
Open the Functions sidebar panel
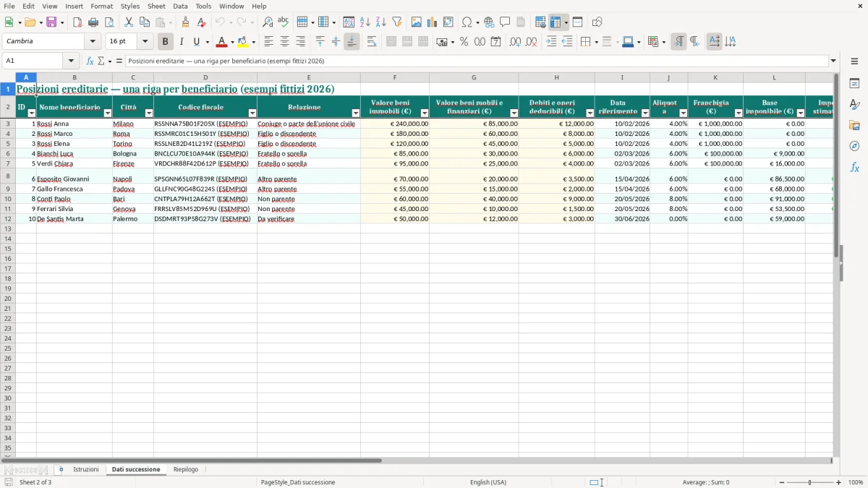(854, 167)
